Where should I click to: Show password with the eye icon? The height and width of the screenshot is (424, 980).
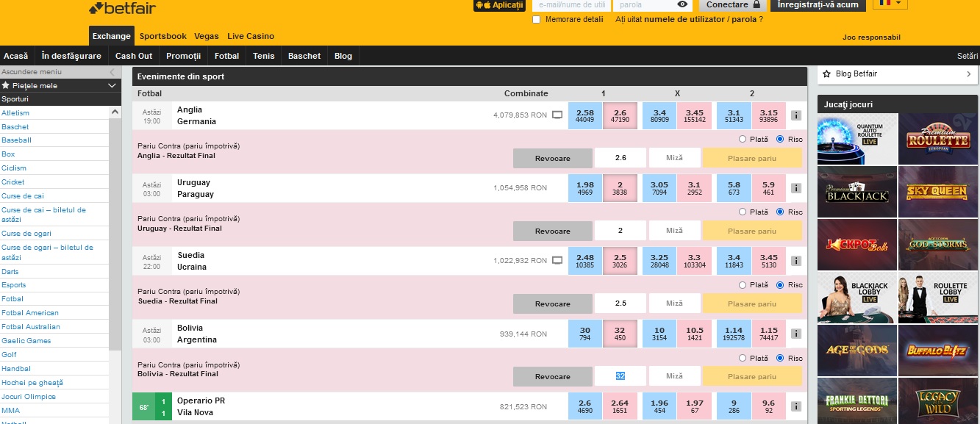click(682, 4)
